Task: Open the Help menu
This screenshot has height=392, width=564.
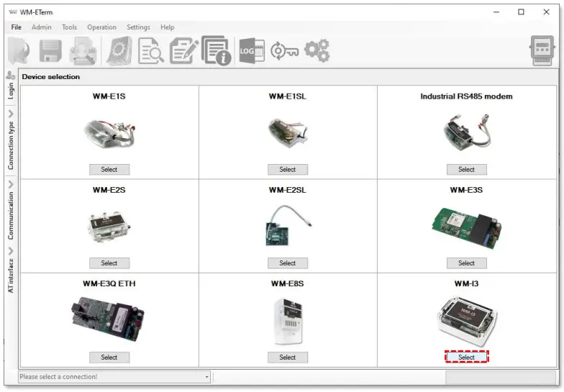Action: point(167,27)
